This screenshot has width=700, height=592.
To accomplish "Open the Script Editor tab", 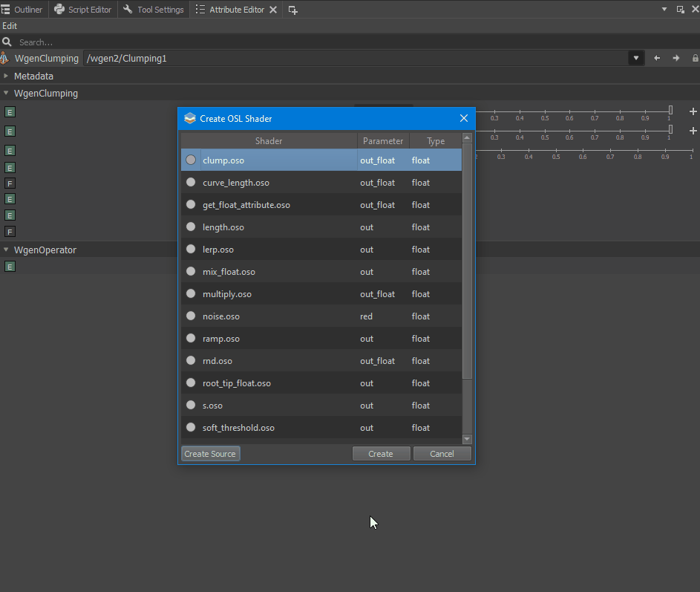I will [x=83, y=10].
